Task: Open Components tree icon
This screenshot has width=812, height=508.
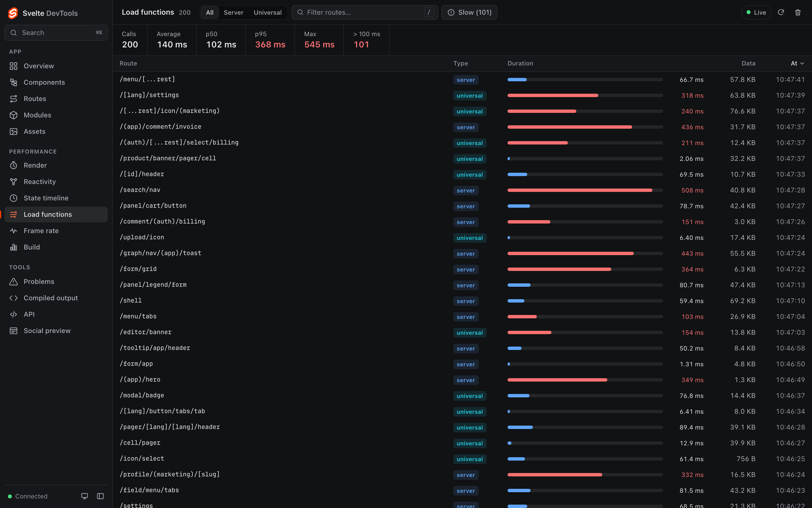Action: 14,82
